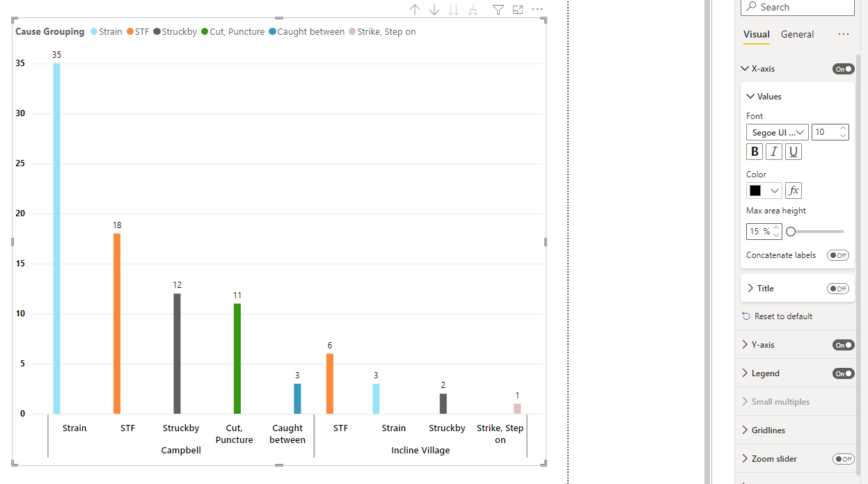Enter focus mode for the chart
Screen dimensions: 868x484
[x=518, y=10]
